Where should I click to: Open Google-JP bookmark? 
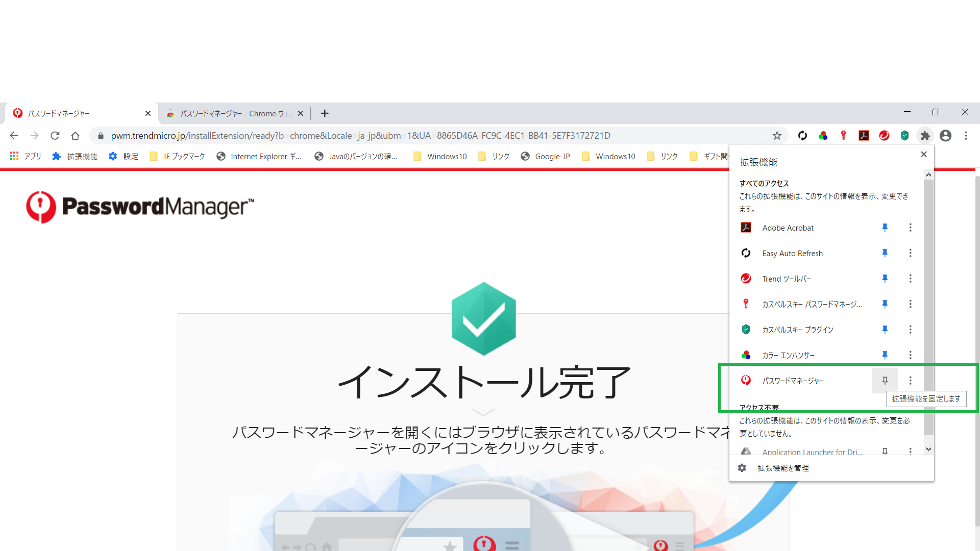point(545,156)
